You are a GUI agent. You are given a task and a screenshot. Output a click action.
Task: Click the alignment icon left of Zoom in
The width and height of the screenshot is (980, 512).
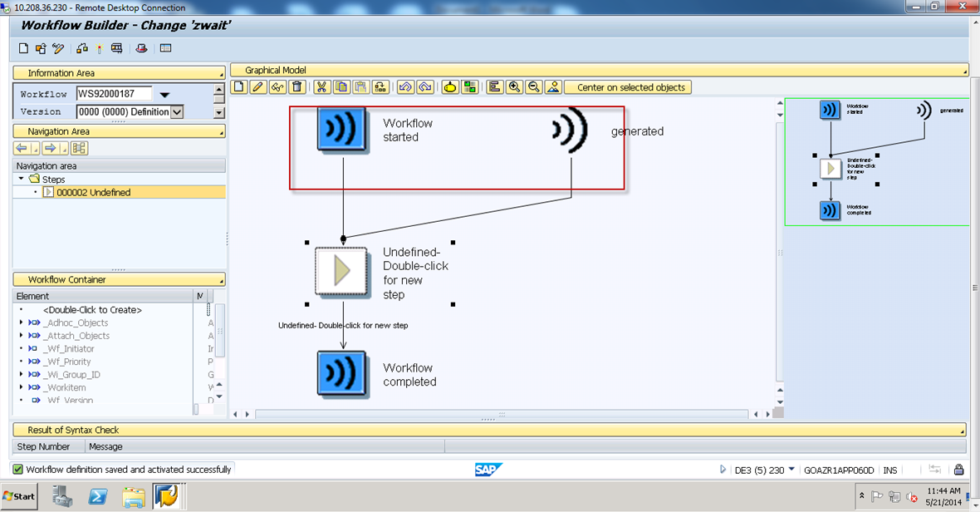[x=494, y=87]
